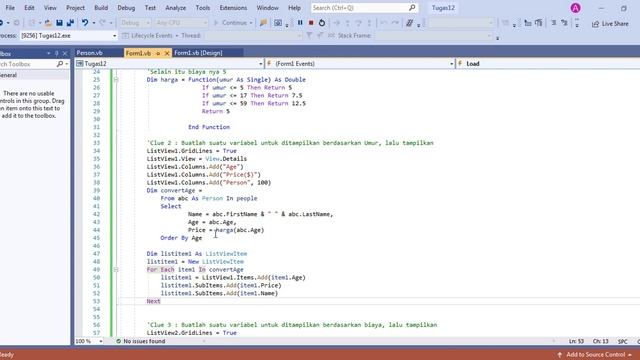This screenshot has height=360, width=640.
Task: Click the magnifier icon in Search box
Action: [412, 8]
